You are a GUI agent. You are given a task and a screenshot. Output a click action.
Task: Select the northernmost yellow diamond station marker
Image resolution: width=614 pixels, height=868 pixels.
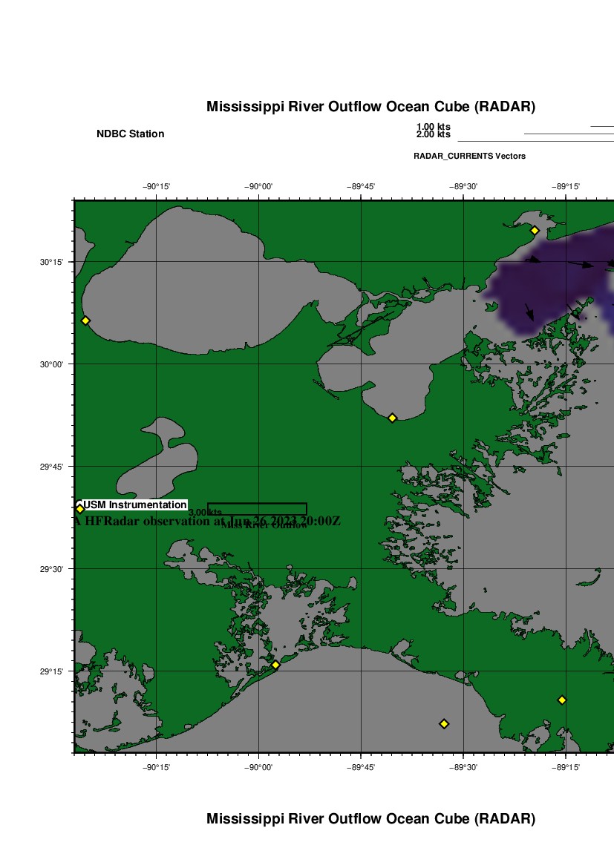[x=535, y=230]
